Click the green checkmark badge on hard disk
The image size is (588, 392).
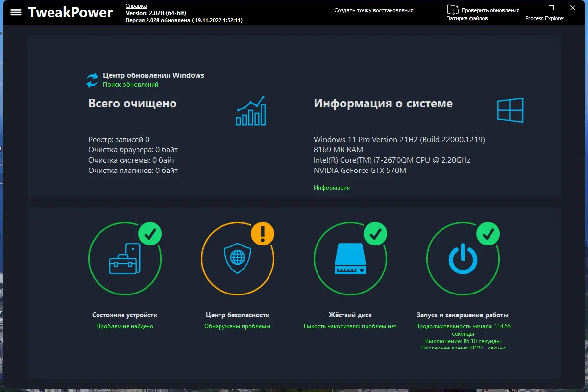coord(375,234)
